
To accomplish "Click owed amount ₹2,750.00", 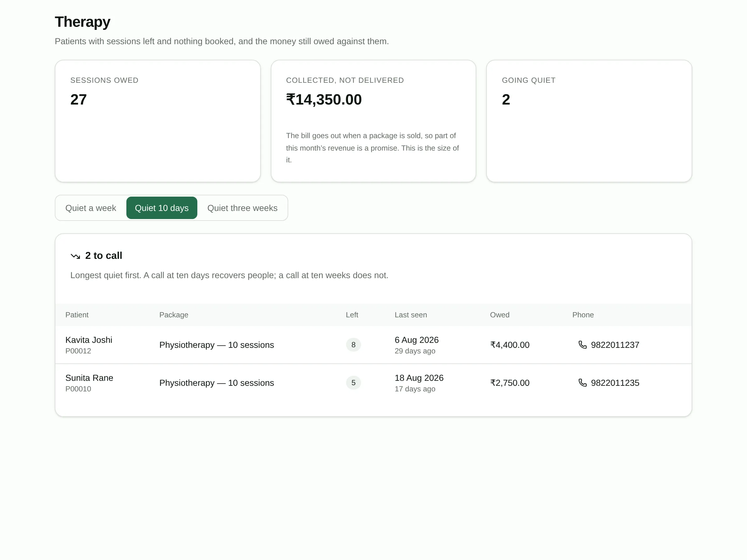I will pos(510,383).
